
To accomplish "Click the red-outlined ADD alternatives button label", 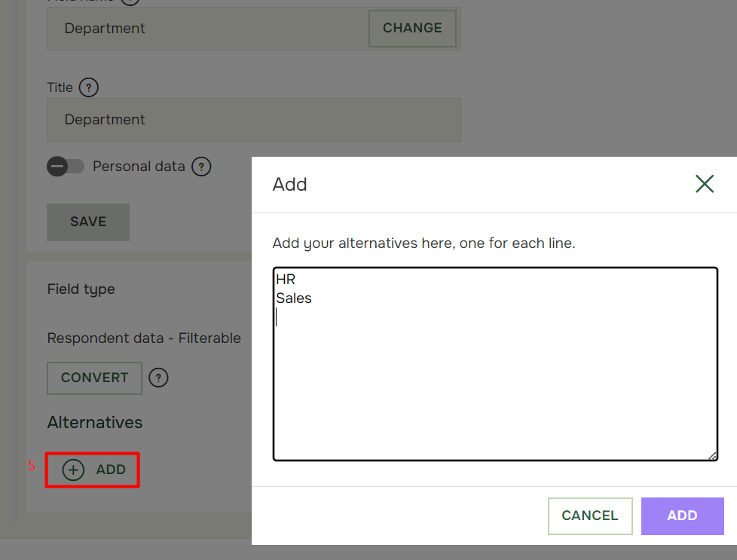I will pos(111,470).
